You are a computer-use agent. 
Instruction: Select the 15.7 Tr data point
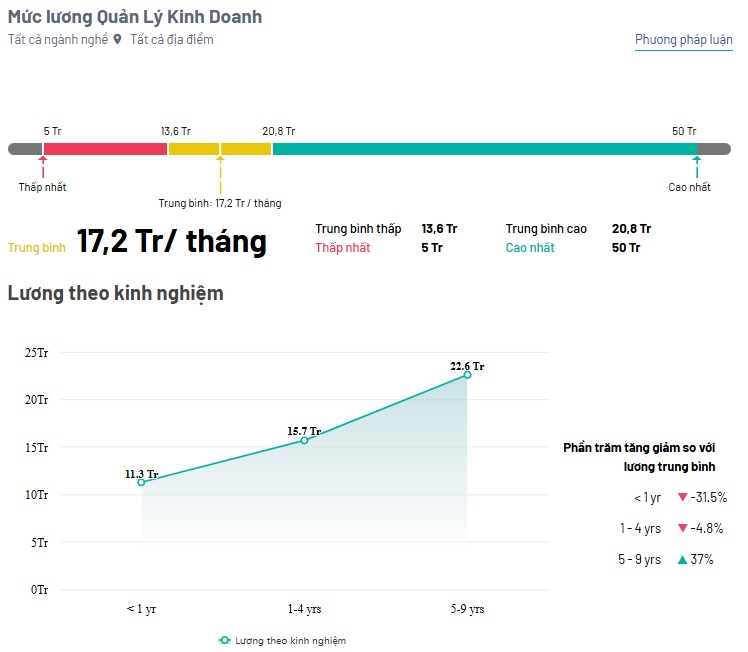click(304, 440)
